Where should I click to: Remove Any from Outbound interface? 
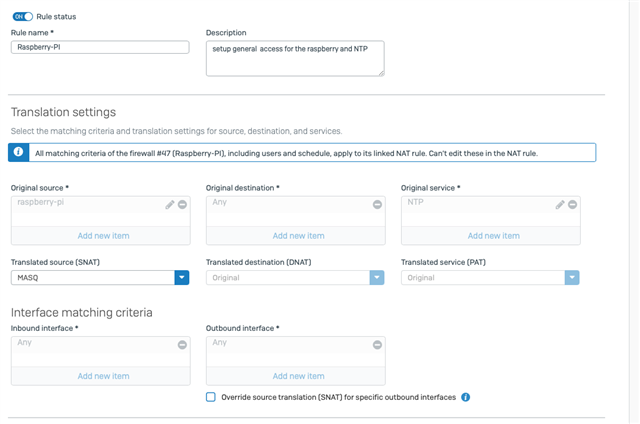tap(378, 345)
